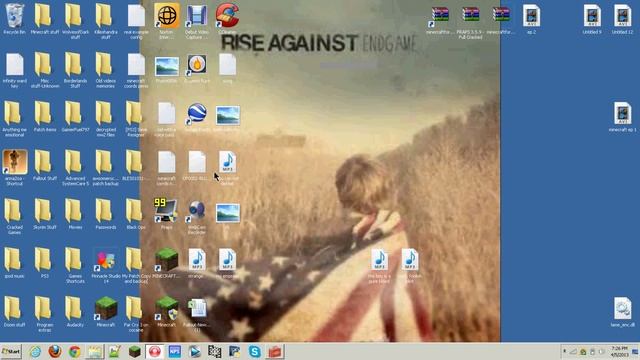Open the red toolbox taskbar icon
Image resolution: width=640 pixels, height=360 pixels.
click(275, 351)
